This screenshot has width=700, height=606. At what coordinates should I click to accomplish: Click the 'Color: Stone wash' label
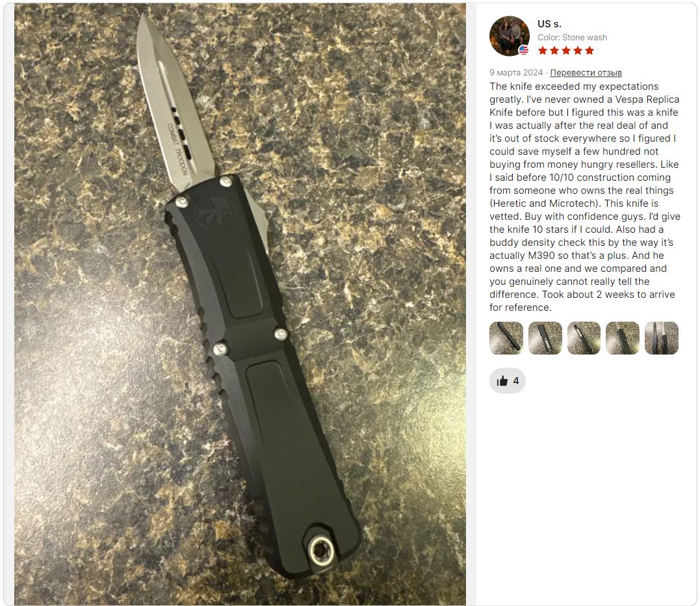572,38
